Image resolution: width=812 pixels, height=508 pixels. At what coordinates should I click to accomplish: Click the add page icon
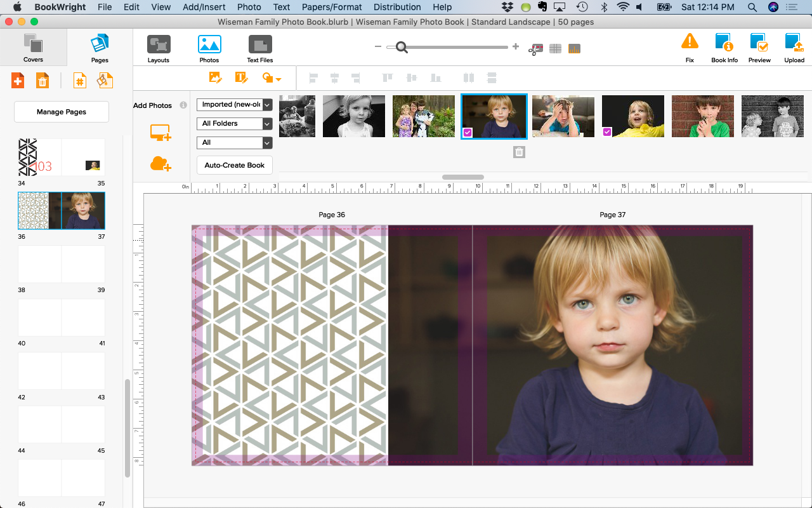click(x=18, y=81)
